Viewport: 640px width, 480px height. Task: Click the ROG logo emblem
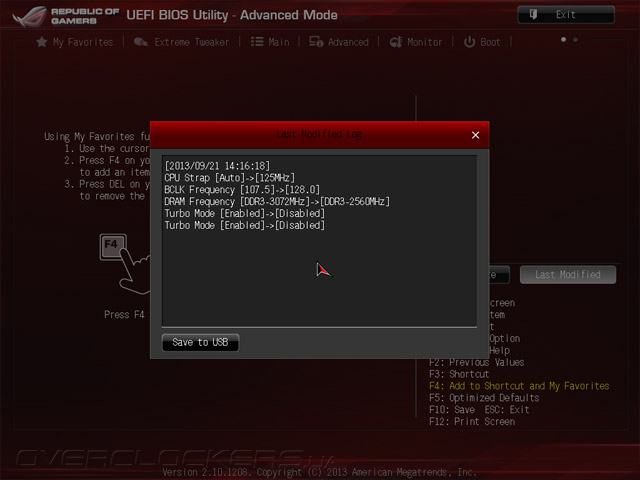pyautogui.click(x=29, y=16)
